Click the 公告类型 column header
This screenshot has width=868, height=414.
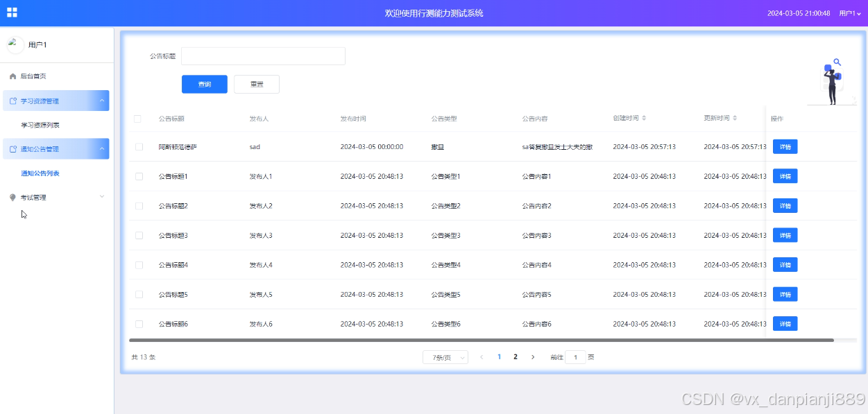(444, 119)
